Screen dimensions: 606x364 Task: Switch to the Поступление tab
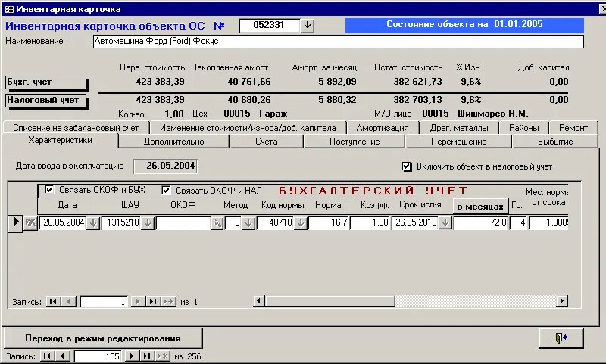tap(355, 142)
